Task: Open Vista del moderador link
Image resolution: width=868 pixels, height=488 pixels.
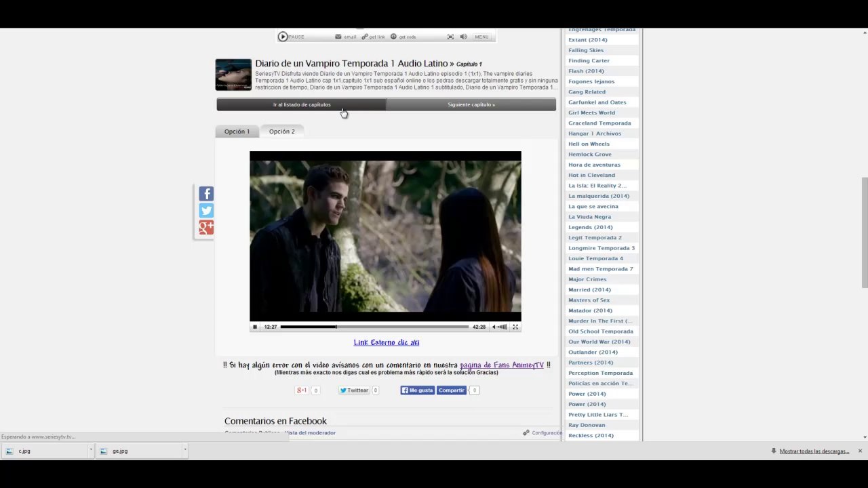Action: (x=310, y=432)
